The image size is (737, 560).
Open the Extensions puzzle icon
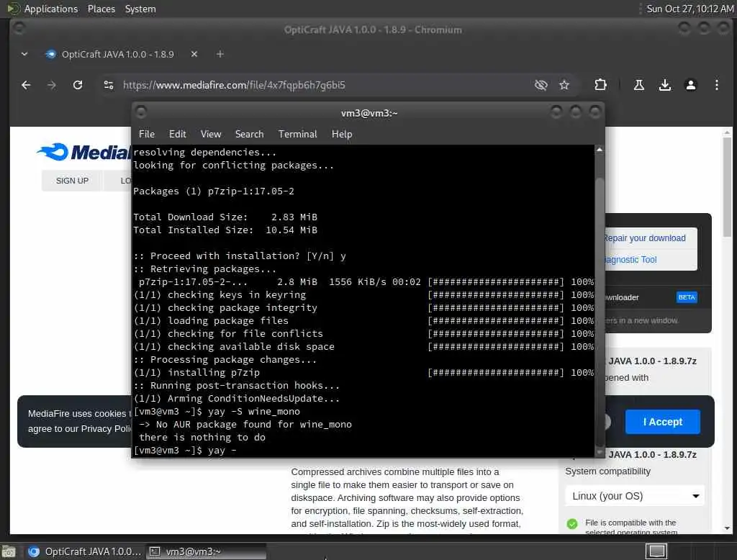click(x=600, y=85)
